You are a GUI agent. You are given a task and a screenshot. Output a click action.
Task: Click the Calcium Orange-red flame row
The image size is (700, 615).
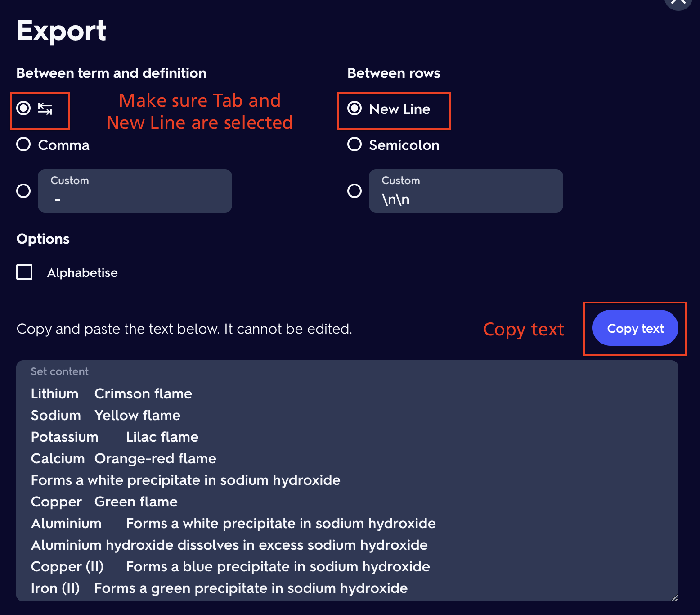pyautogui.click(x=124, y=459)
